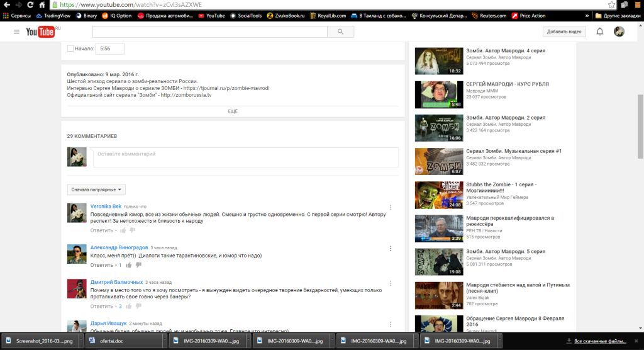Bookmark this page with the star icon
644x350 pixels.
tap(611, 5)
